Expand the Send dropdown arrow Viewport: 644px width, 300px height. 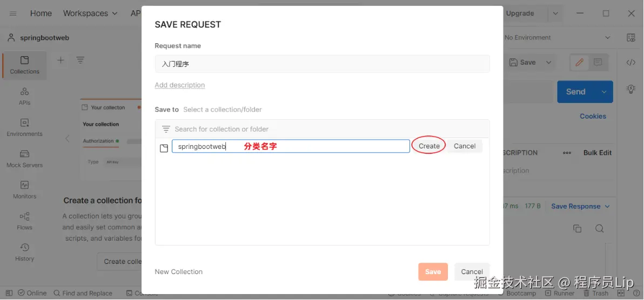[604, 92]
